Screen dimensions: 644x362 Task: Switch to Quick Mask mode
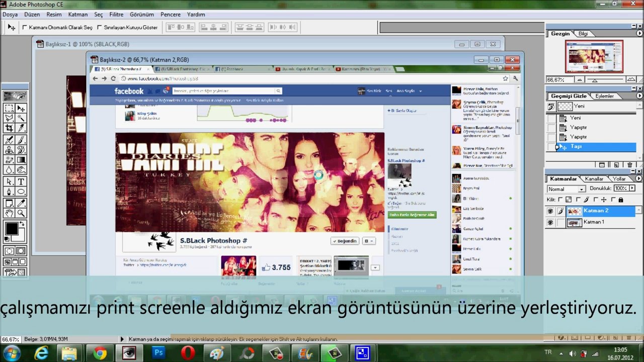21,251
